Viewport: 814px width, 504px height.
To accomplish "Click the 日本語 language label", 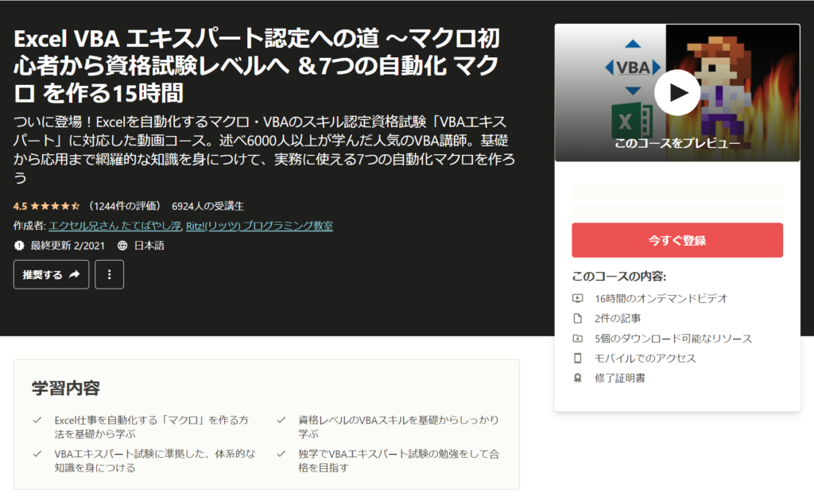I will click(x=149, y=246).
